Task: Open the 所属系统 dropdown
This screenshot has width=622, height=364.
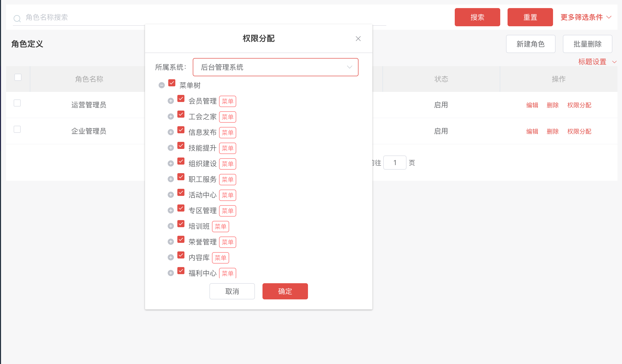Action: (x=275, y=67)
